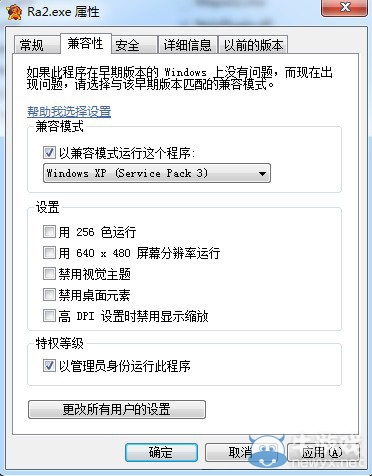The height and width of the screenshot is (476, 372).
Task: Click the Ra2.exe title bar icon
Action: coord(14,12)
